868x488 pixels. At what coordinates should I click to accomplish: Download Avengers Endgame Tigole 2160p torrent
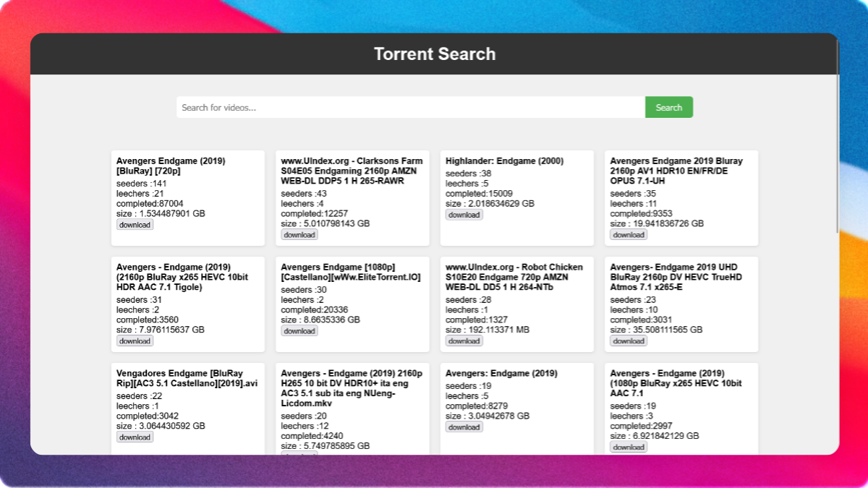point(135,341)
